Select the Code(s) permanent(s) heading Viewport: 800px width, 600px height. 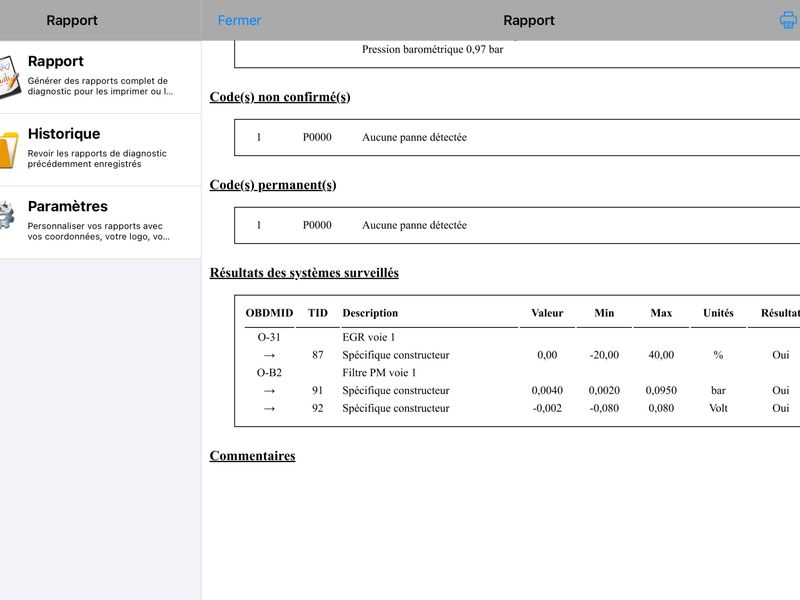pyautogui.click(x=272, y=185)
